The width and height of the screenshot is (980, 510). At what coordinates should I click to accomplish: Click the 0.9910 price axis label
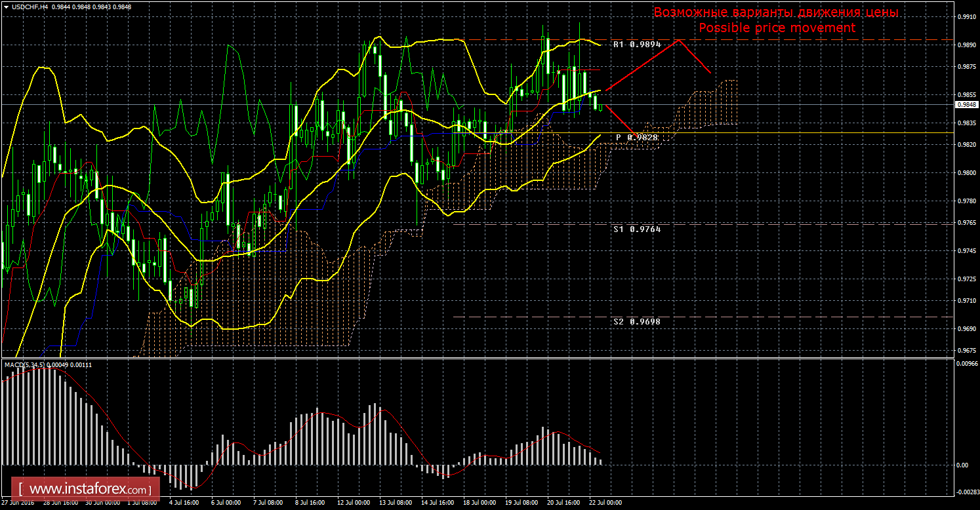point(965,18)
